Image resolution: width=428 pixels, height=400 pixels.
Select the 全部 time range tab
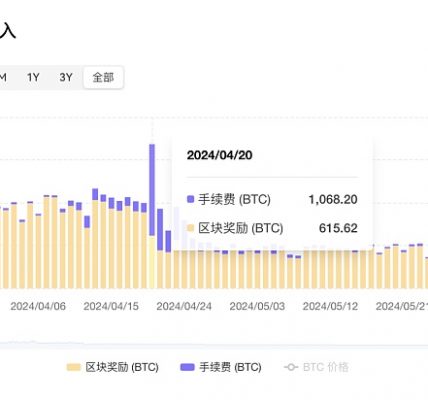tap(103, 77)
